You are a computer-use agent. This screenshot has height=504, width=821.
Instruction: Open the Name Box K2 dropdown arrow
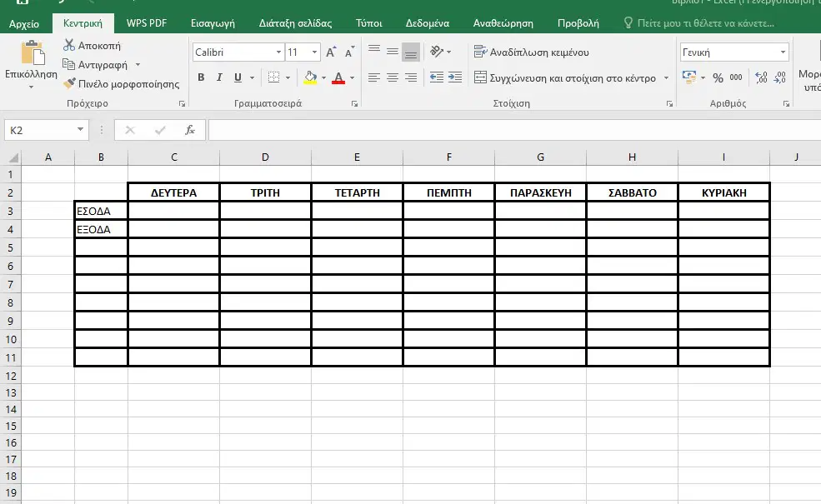coord(80,129)
